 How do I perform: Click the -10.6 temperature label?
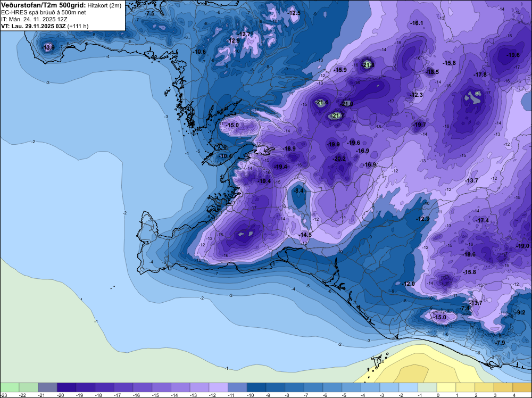click(x=199, y=52)
